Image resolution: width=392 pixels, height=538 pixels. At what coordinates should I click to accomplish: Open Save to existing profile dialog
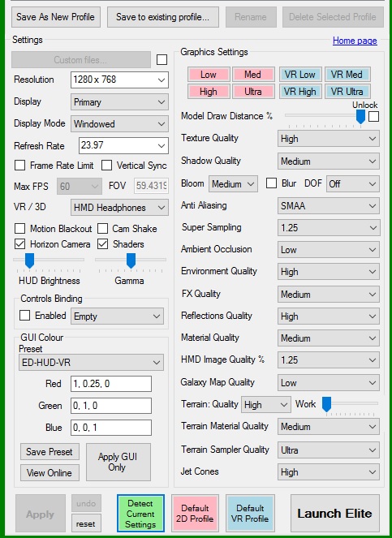point(162,17)
